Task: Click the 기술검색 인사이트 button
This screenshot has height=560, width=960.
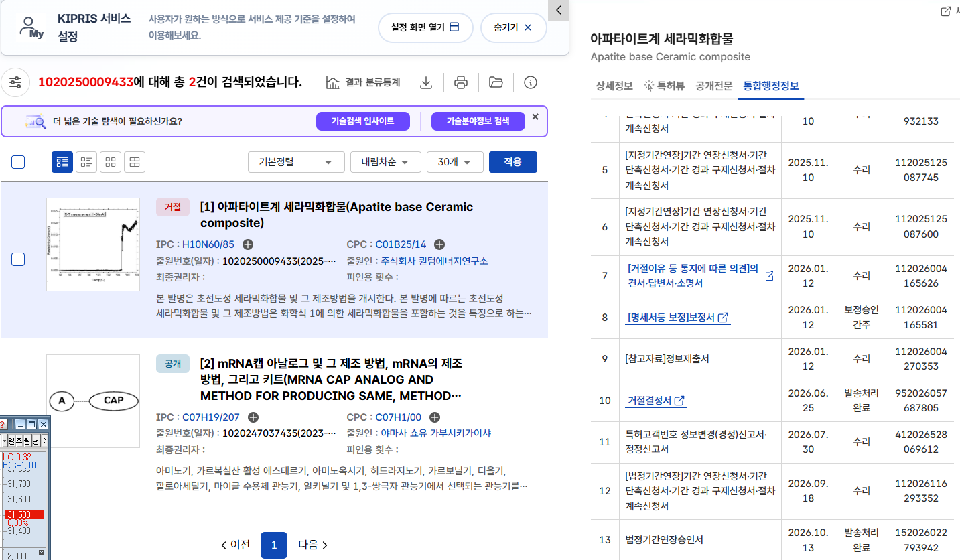Action: tap(362, 121)
